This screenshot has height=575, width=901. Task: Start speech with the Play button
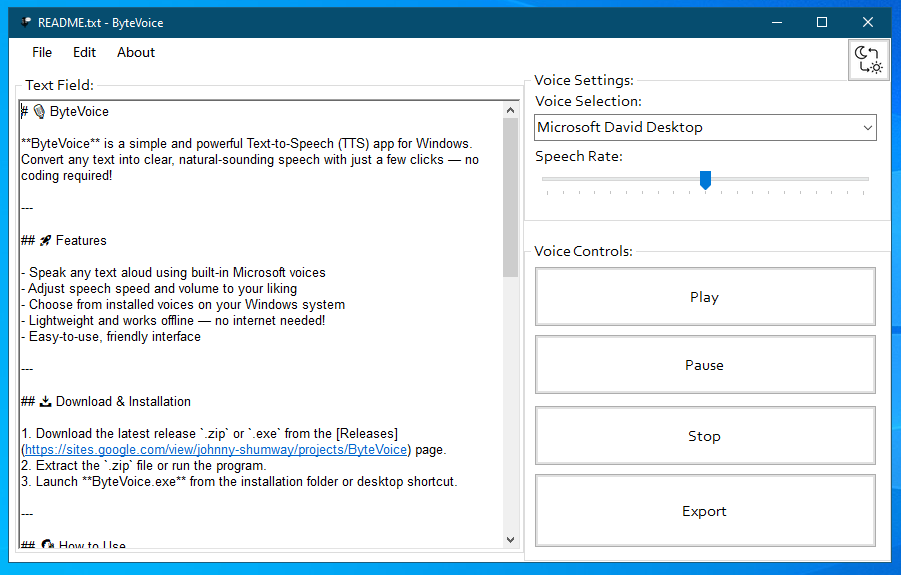tap(705, 297)
